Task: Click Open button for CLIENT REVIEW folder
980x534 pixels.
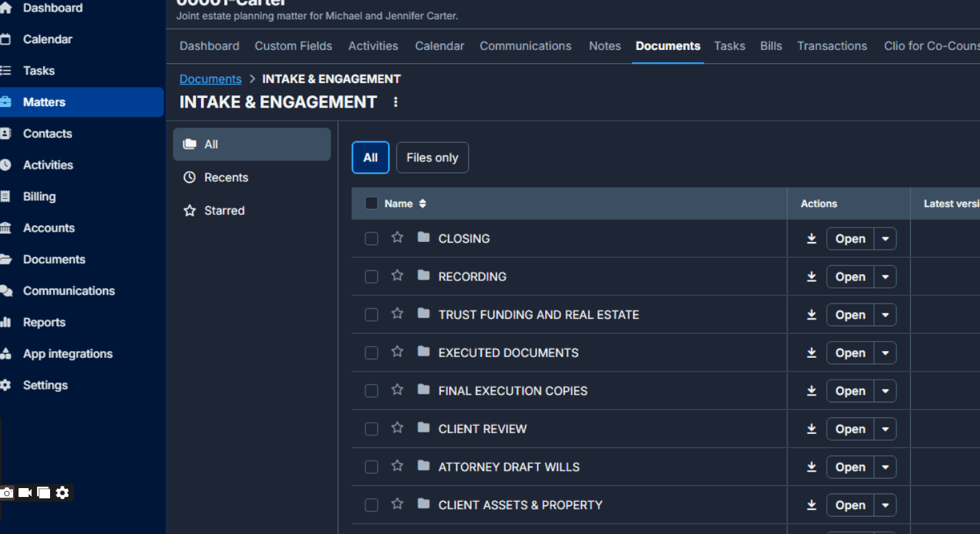Action: (x=850, y=429)
